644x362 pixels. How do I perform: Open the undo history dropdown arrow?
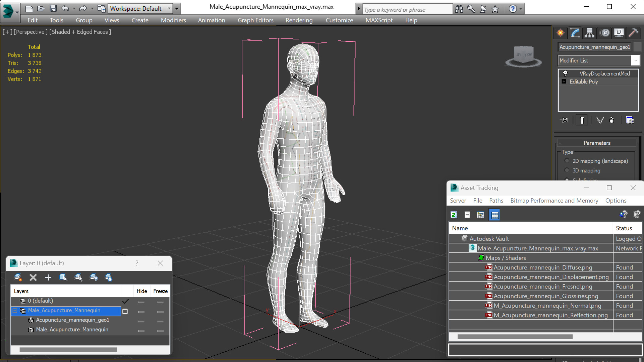pyautogui.click(x=74, y=9)
